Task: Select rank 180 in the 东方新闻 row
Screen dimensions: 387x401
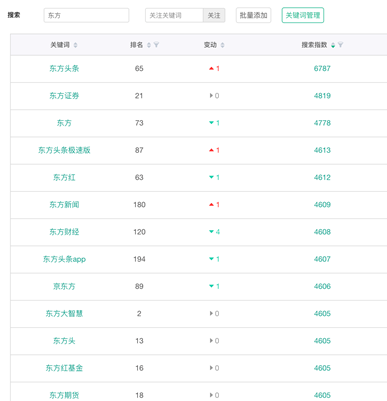Action: click(x=139, y=205)
